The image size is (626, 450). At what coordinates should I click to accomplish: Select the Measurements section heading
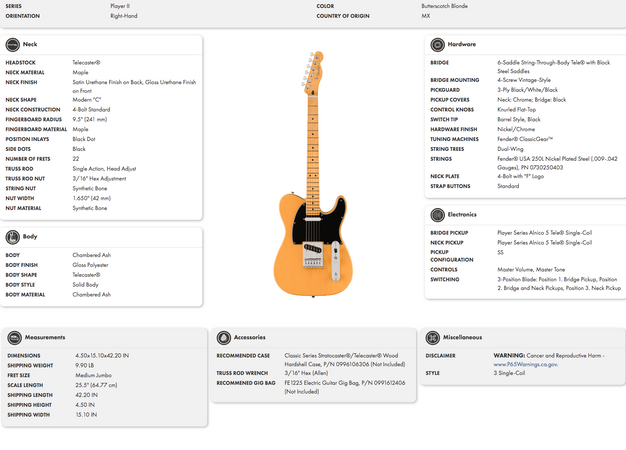pos(45,337)
